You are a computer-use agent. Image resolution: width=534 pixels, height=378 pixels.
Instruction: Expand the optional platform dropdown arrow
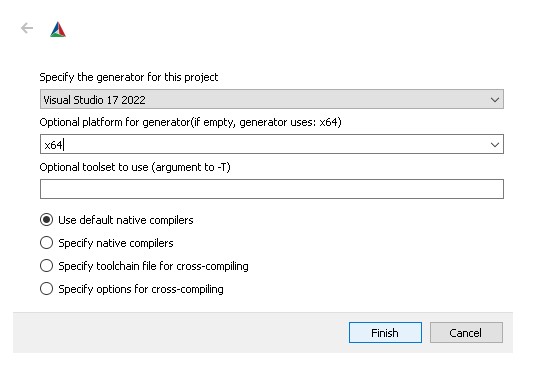(x=495, y=145)
